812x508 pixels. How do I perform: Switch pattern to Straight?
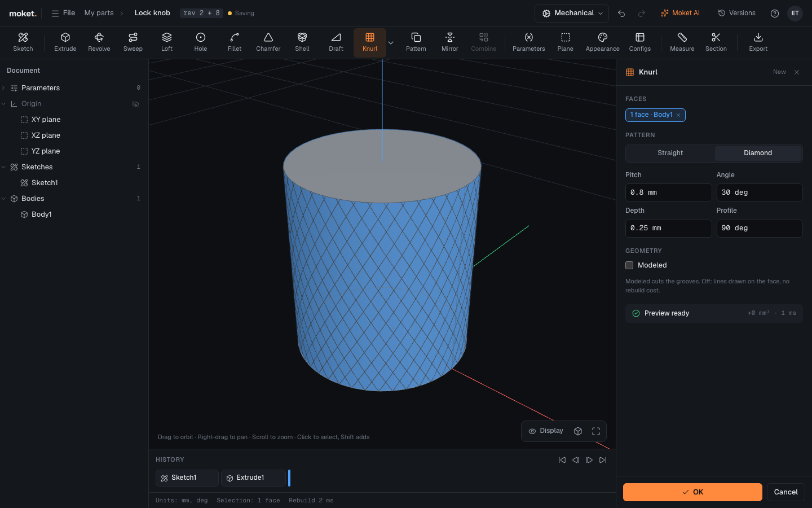point(670,153)
